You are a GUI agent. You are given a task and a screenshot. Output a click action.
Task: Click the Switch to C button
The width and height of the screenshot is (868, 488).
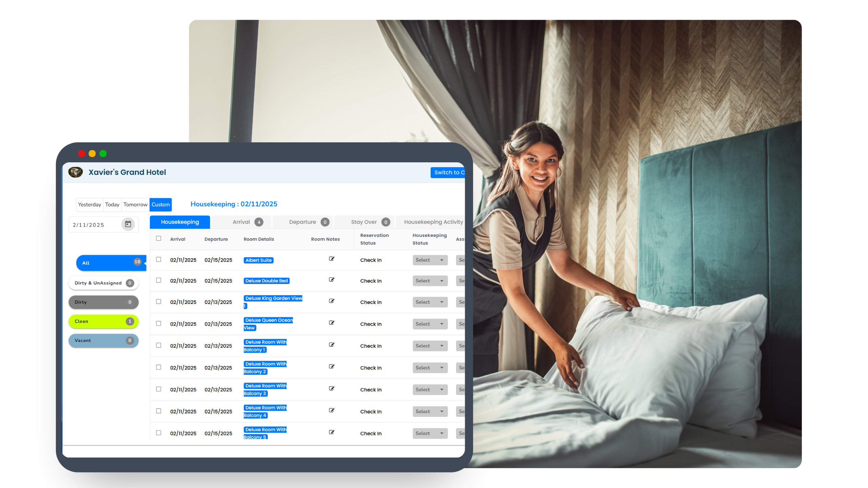point(449,172)
